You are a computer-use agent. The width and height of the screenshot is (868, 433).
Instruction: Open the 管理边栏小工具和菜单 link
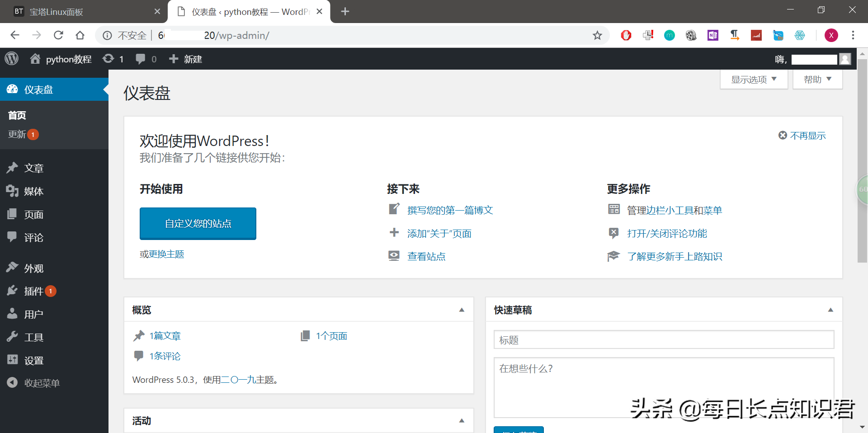[675, 210]
